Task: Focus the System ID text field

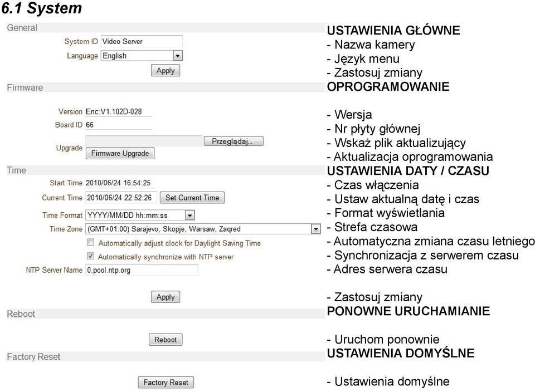Action: (142, 41)
